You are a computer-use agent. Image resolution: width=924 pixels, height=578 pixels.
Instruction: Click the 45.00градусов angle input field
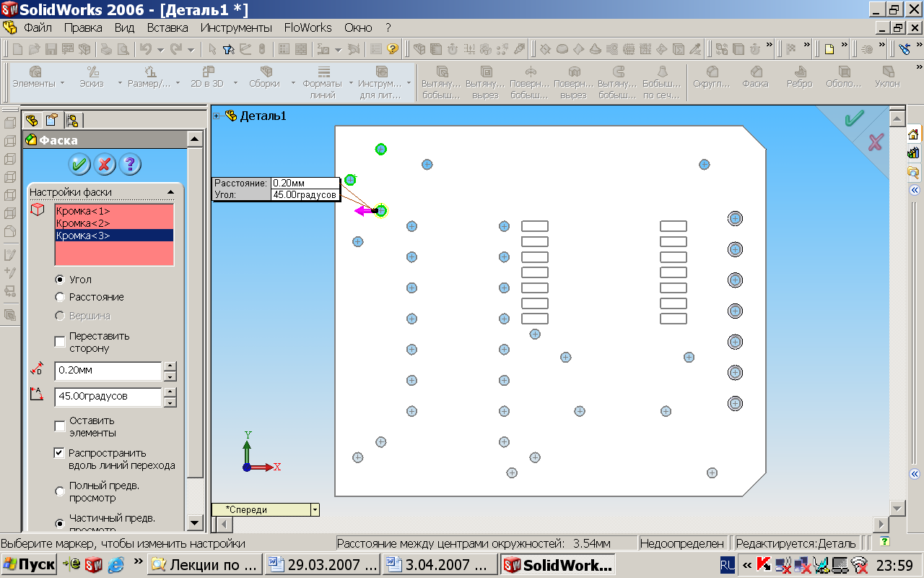point(108,397)
